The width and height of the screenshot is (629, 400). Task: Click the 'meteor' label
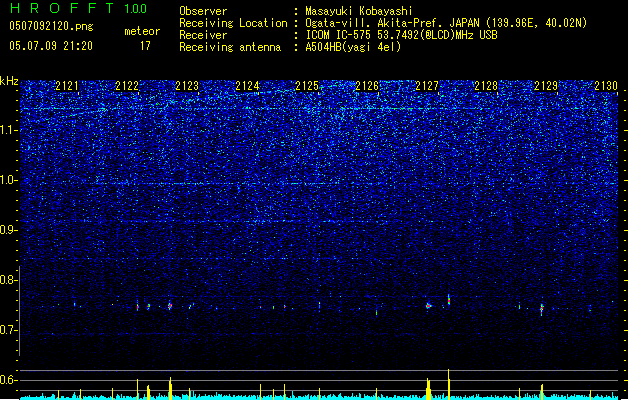point(142,31)
